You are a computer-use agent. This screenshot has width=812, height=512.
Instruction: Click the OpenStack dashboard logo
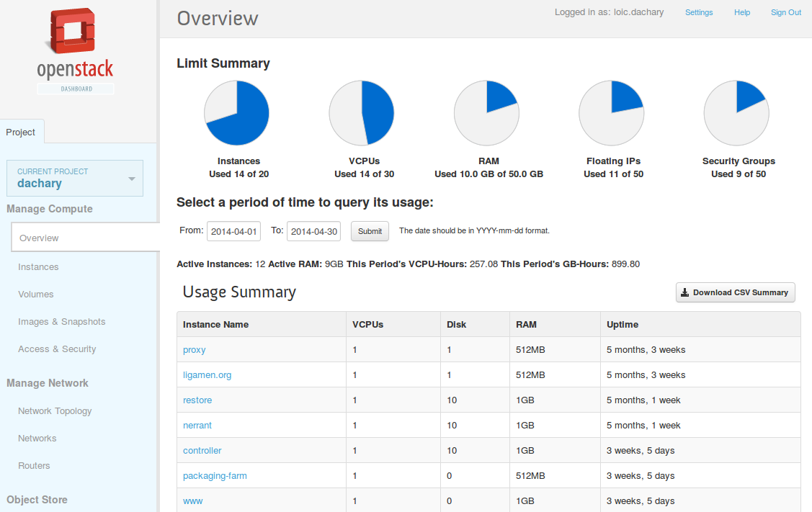coord(76,50)
